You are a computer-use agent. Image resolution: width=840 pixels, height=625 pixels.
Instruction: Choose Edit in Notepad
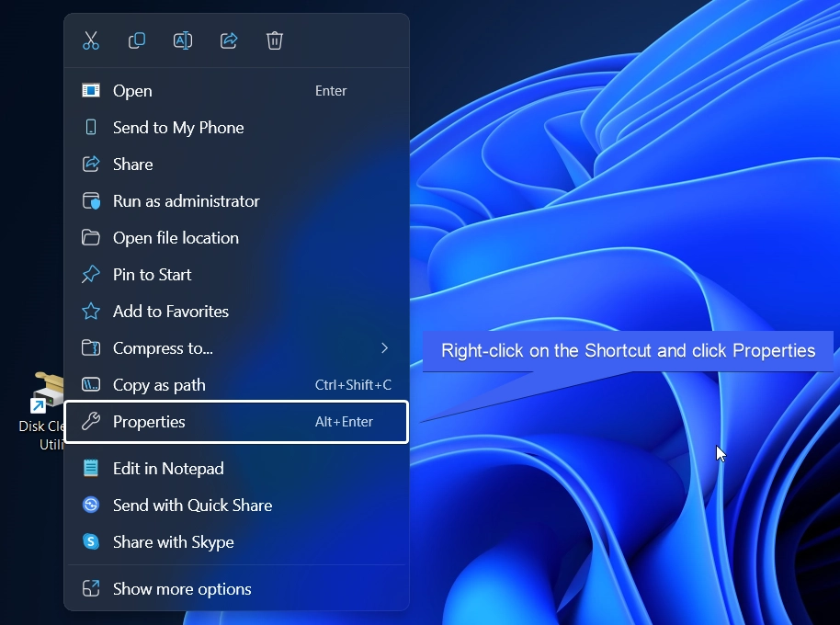pos(236,469)
